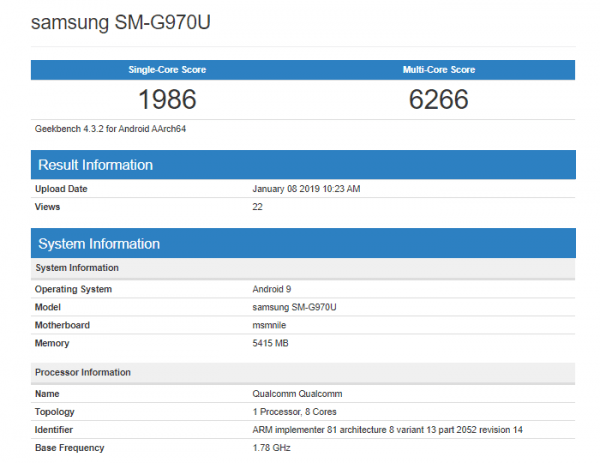Click the Processor Information subsection header
Viewport: 600px width, 463px height.
(x=83, y=372)
